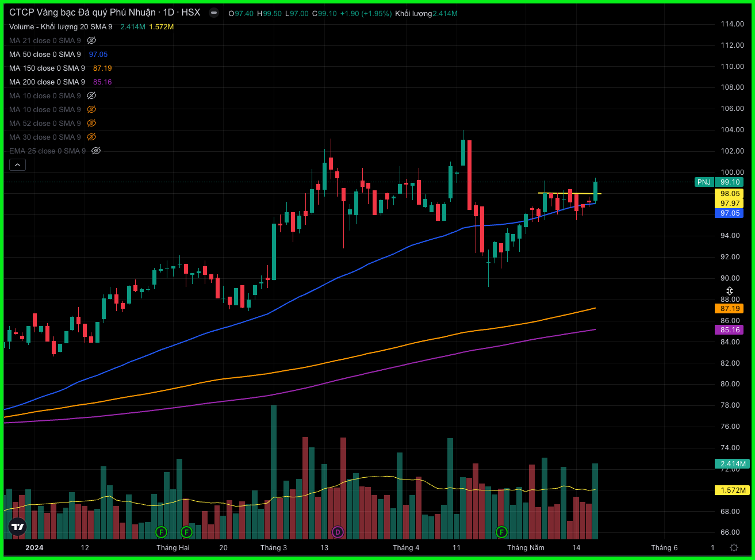Click the closing price C99.10 in header
Image resolution: width=755 pixels, height=560 pixels.
tap(324, 13)
